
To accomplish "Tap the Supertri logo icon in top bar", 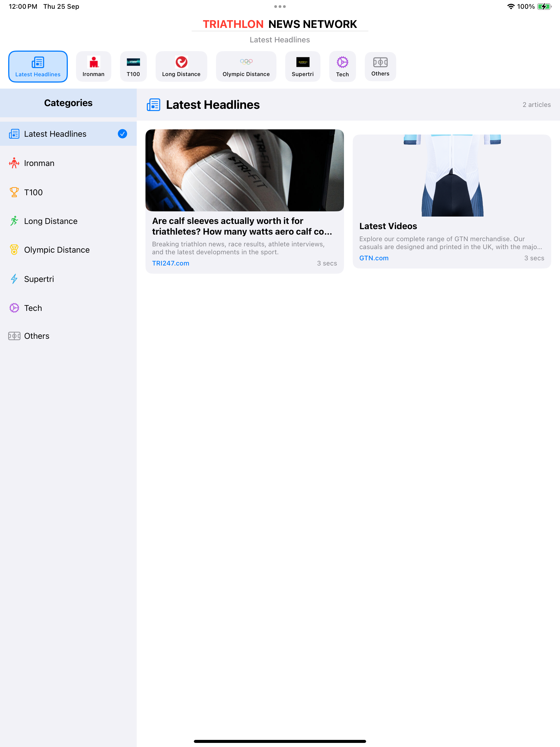I will [x=303, y=62].
